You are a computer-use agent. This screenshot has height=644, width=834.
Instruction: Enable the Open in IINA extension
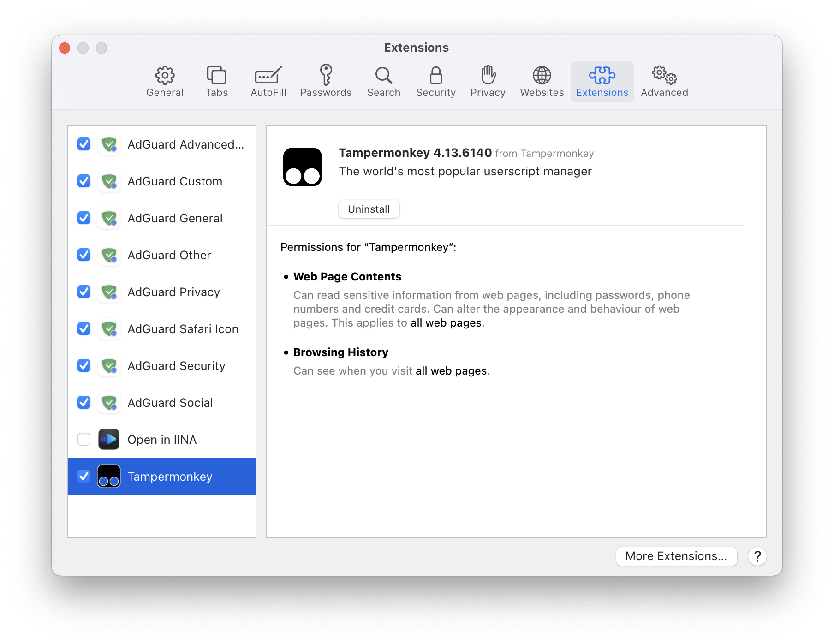[x=83, y=439]
